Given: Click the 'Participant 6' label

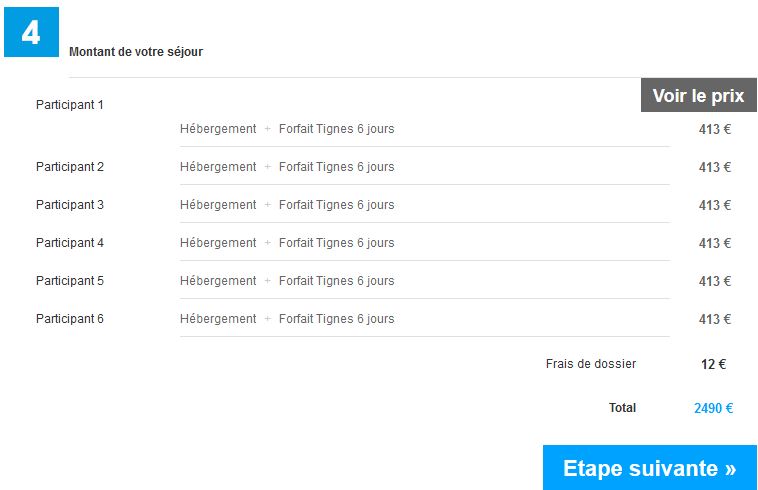Looking at the screenshot, I should [x=70, y=319].
